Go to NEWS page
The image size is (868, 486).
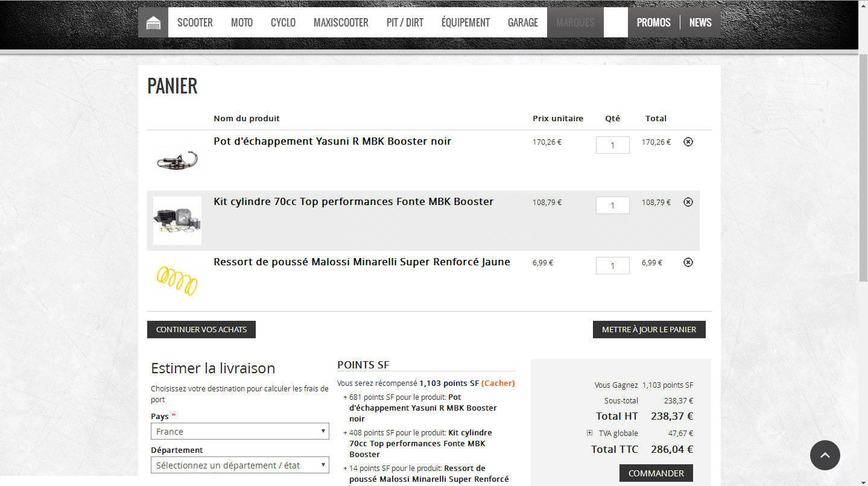(x=700, y=23)
